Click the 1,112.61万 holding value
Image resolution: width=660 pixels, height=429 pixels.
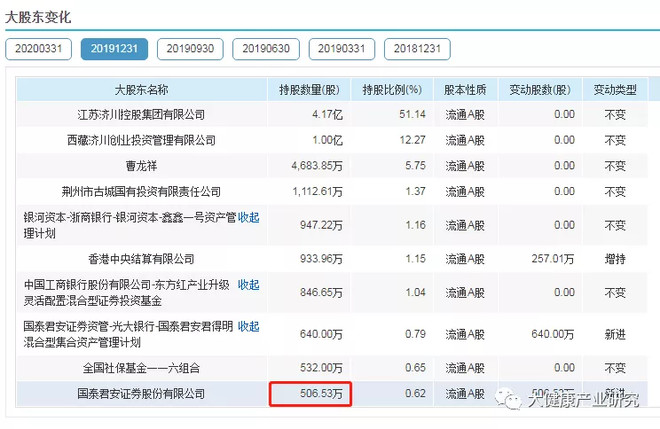point(318,192)
